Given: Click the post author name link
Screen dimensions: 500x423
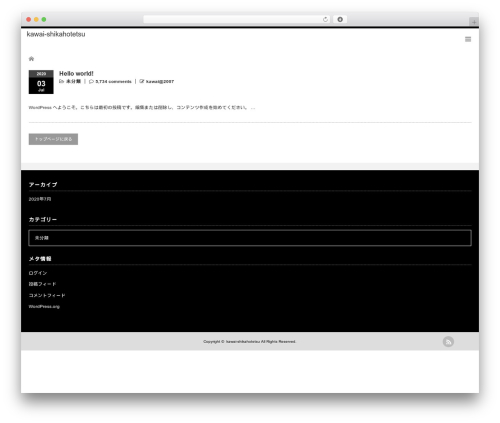Looking at the screenshot, I should (160, 81).
